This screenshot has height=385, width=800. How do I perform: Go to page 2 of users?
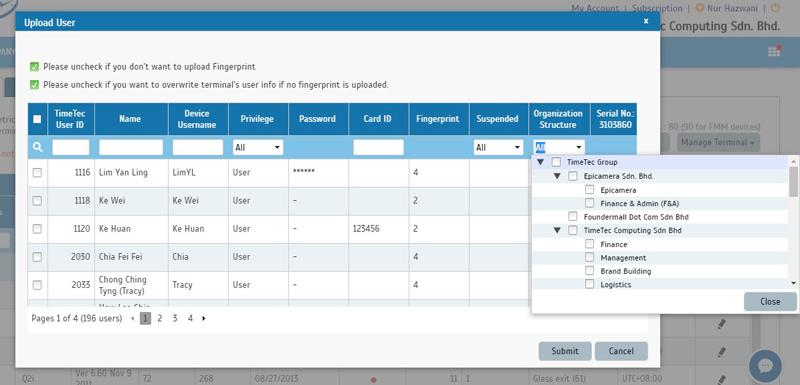pos(160,318)
